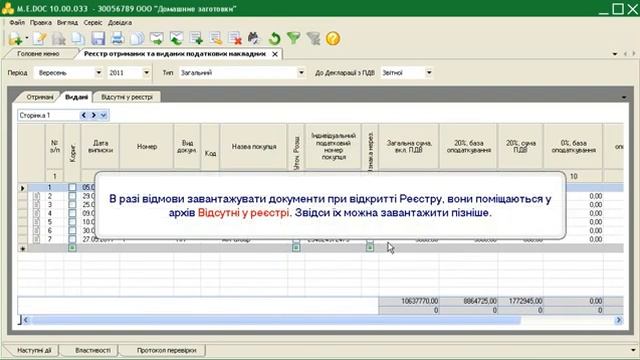The image size is (640, 360).
Task: Click the green refresh arrow icon
Action: (x=274, y=39)
